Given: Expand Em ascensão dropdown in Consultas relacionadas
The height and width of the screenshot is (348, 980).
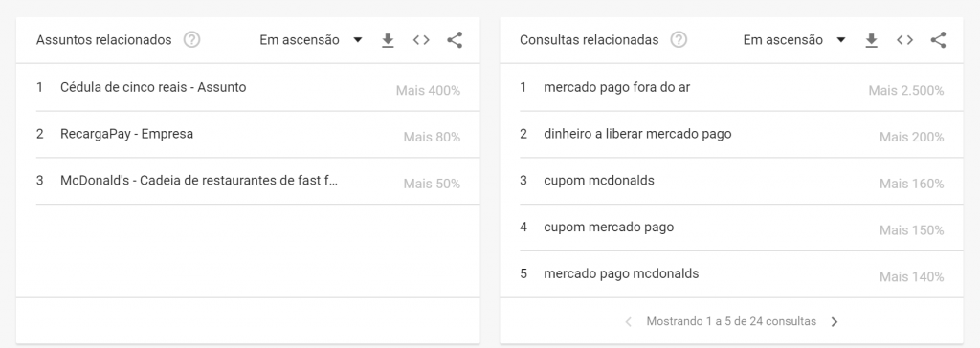Looking at the screenshot, I should coord(794,40).
